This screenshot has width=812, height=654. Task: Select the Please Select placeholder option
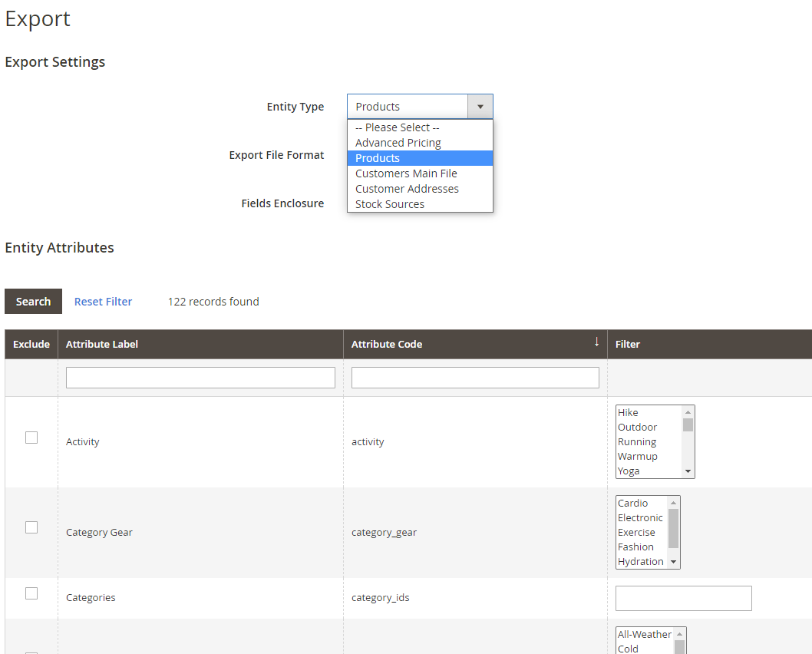tap(397, 127)
